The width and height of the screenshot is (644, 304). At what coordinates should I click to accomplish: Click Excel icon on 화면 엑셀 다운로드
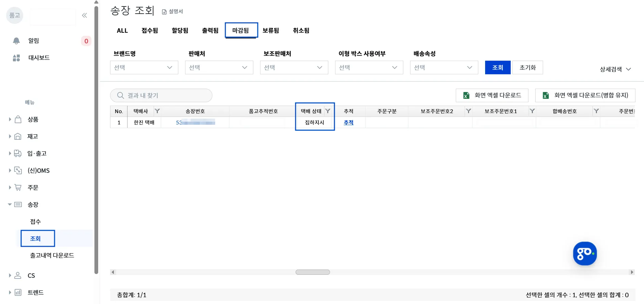[x=466, y=95]
